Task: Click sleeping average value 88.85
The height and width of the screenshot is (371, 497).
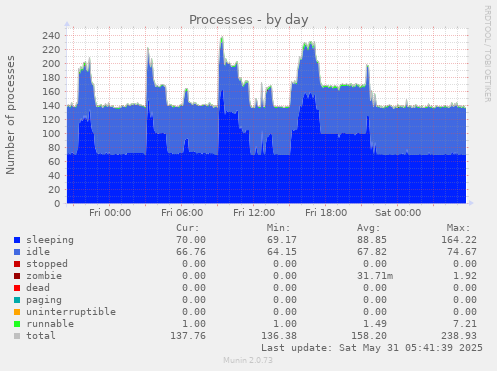Action: pyautogui.click(x=372, y=240)
